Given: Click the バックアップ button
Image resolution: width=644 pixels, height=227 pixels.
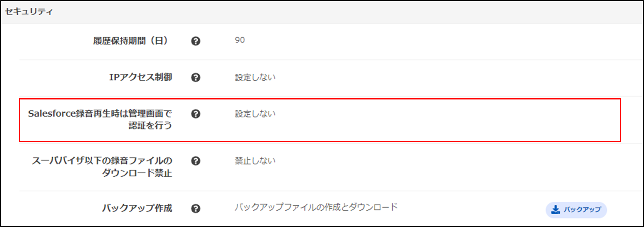Looking at the screenshot, I should pos(576,210).
